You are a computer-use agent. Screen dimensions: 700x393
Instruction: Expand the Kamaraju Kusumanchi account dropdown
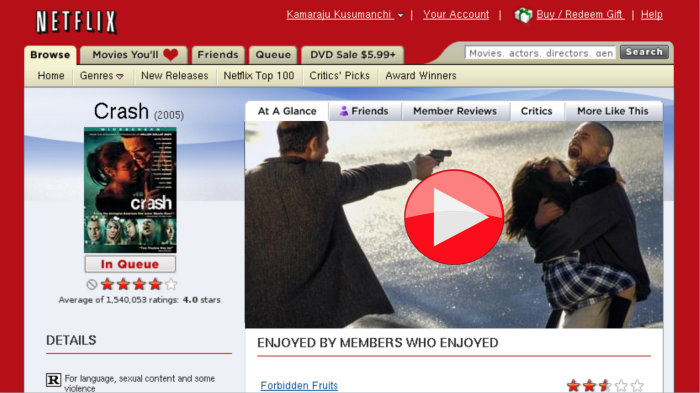point(400,15)
